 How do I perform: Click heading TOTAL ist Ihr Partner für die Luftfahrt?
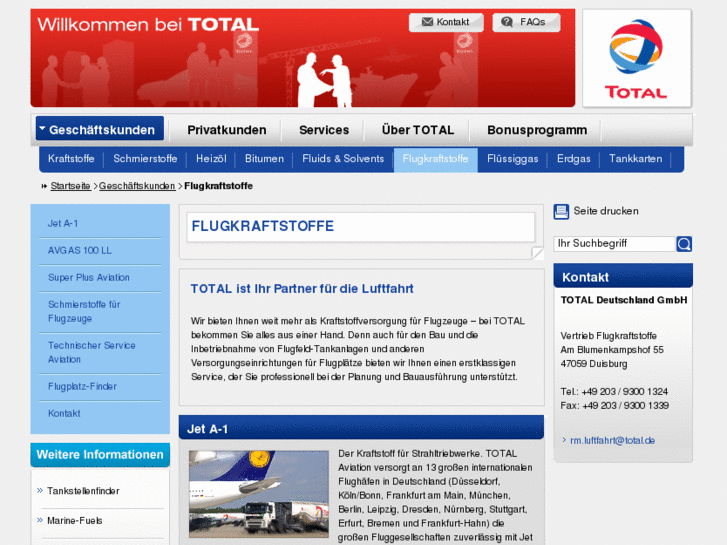coord(302,289)
